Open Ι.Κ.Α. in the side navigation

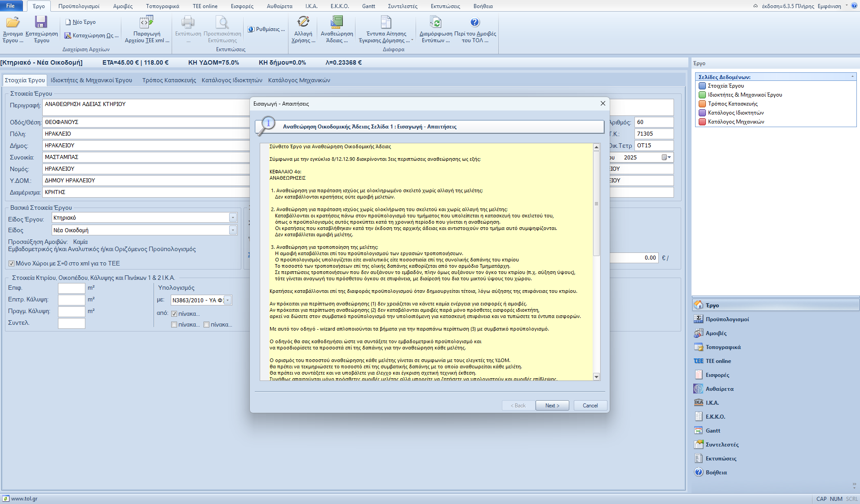pyautogui.click(x=712, y=403)
